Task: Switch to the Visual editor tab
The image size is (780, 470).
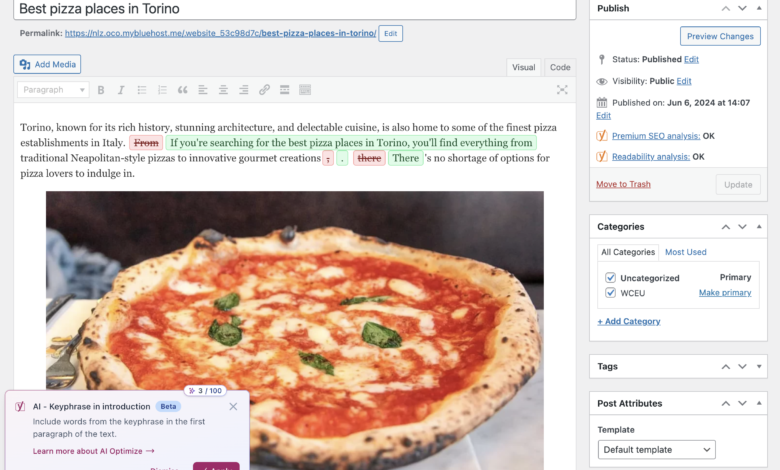Action: (x=523, y=68)
